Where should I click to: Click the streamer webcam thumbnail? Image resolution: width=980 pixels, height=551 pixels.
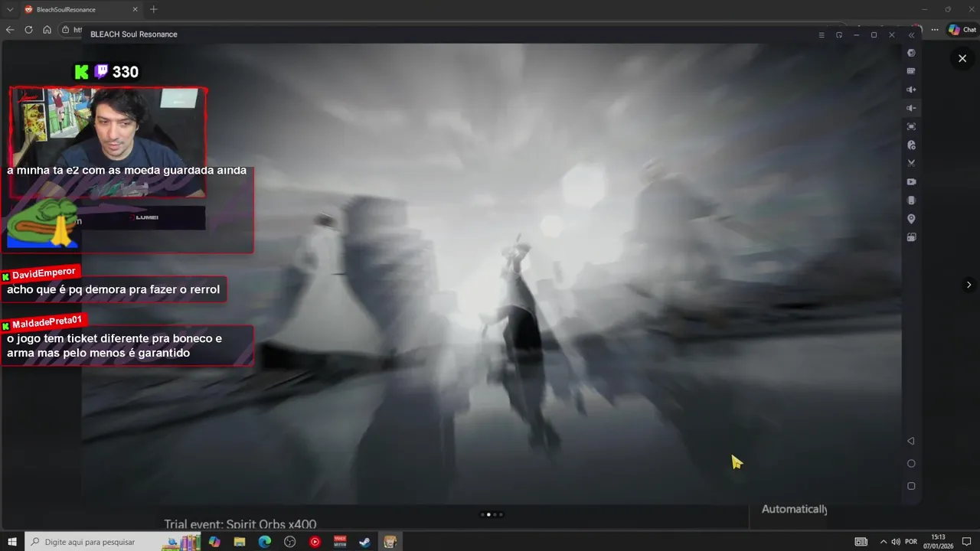click(x=108, y=142)
